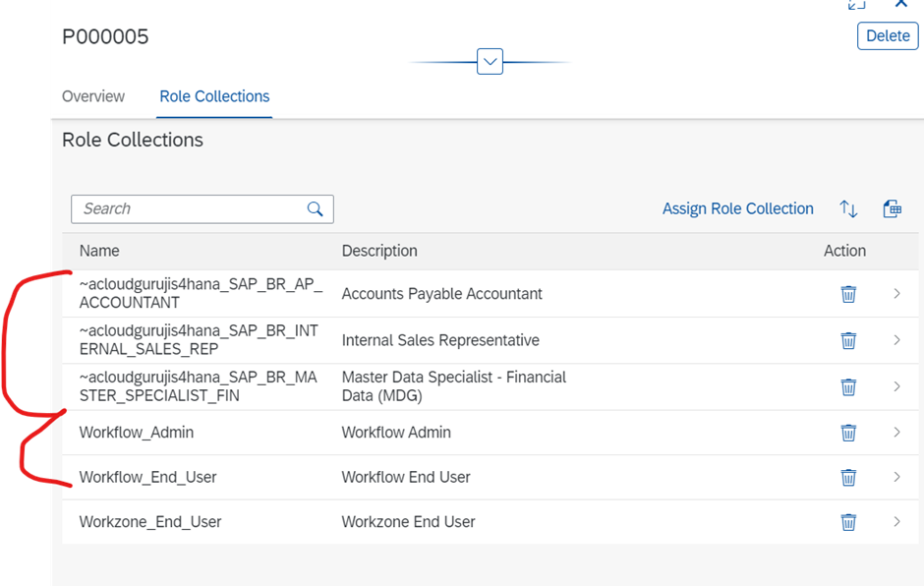Screen dimensions: 924x586
Task: Click the trash icon for Workflow_Admin
Action: pos(848,433)
